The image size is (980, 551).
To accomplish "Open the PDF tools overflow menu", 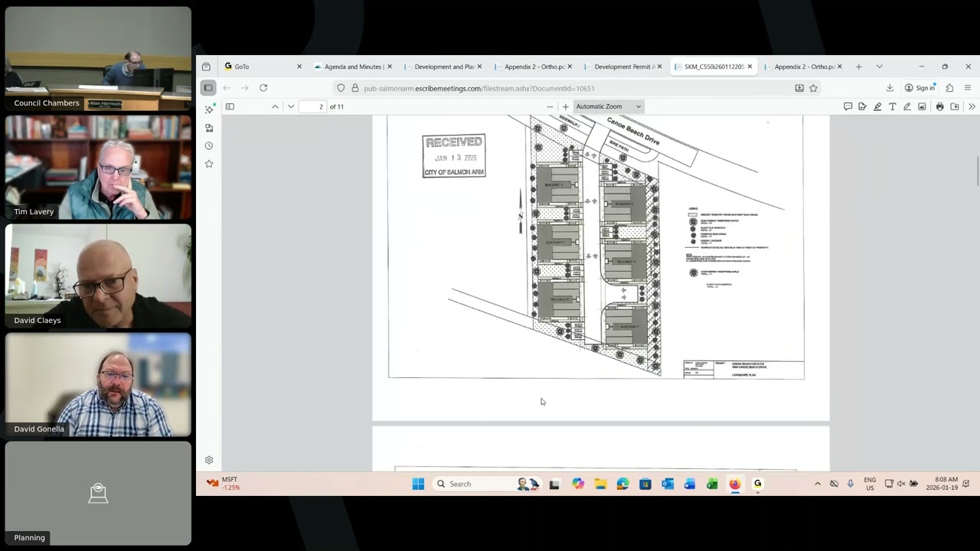I will click(972, 106).
